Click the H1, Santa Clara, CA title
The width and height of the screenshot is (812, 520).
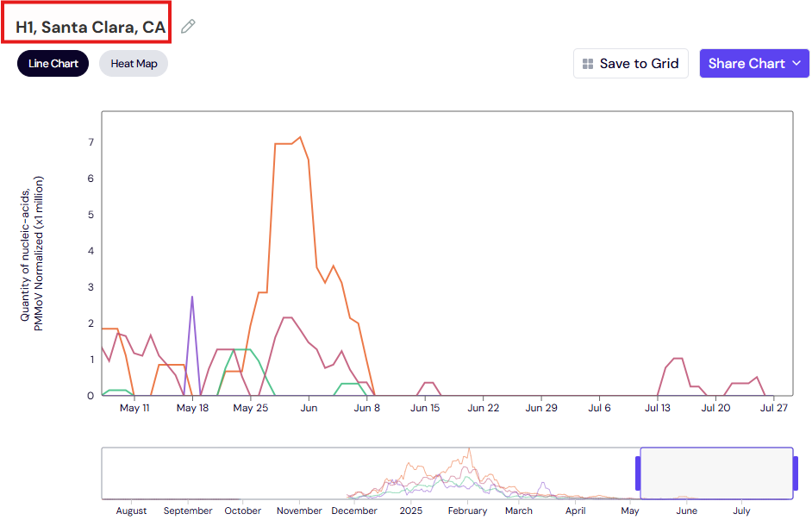tap(91, 27)
